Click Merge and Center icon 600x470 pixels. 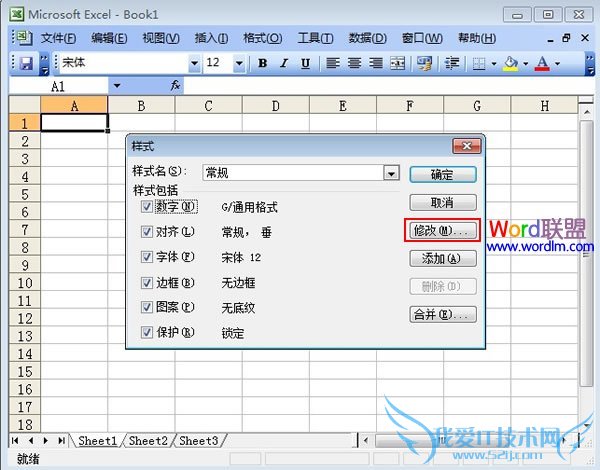click(x=398, y=63)
